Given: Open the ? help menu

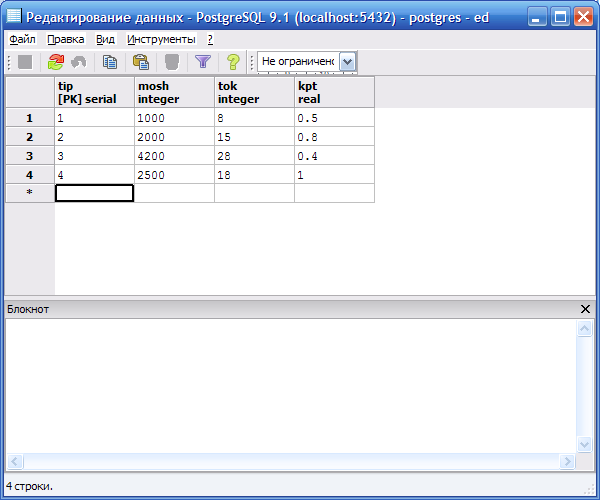Looking at the screenshot, I should [x=210, y=39].
